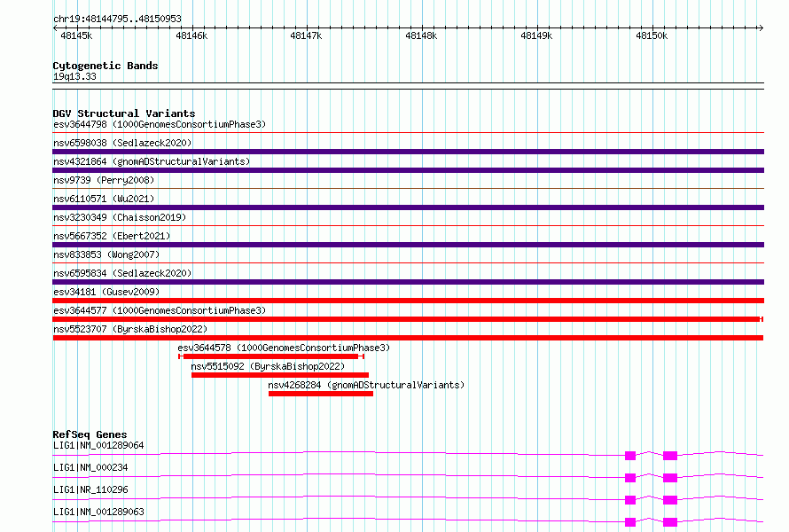
Task: Select variant esv3644577 label
Action: [x=160, y=310]
